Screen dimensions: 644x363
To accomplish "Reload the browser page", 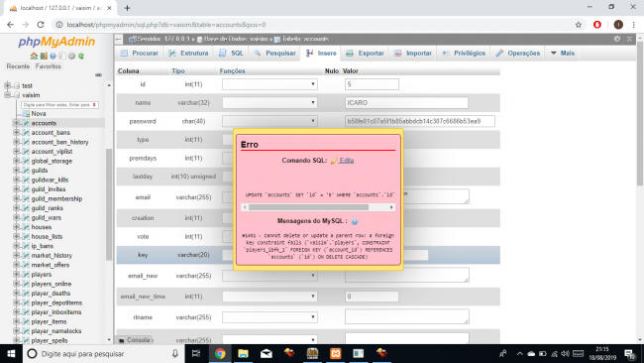I will 41,25.
